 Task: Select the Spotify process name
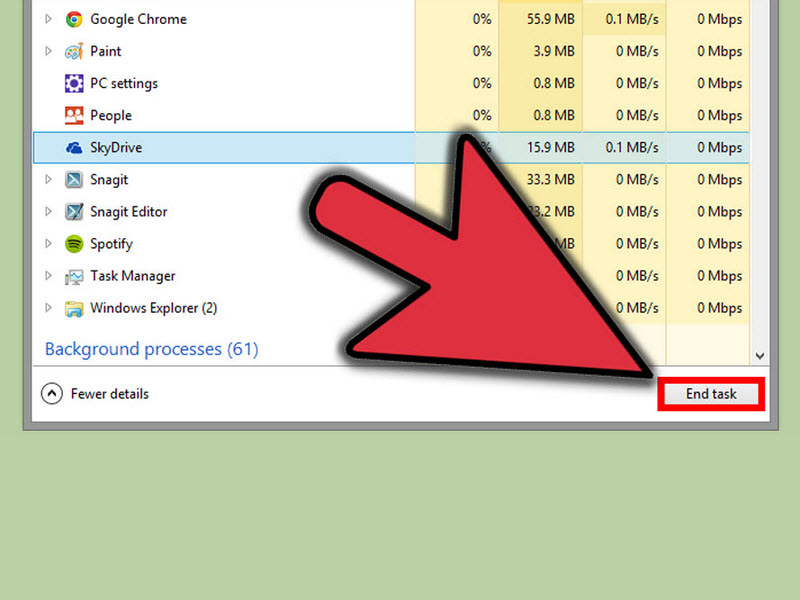click(x=111, y=244)
